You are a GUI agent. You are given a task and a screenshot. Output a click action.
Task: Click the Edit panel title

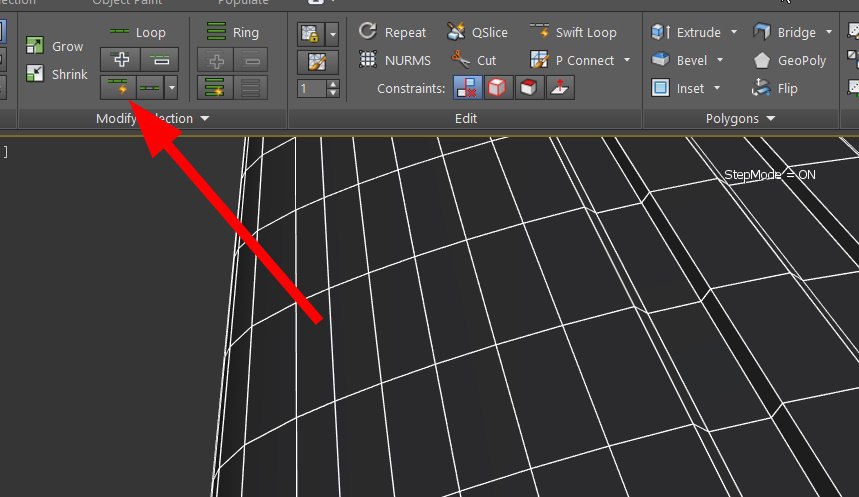click(466, 118)
